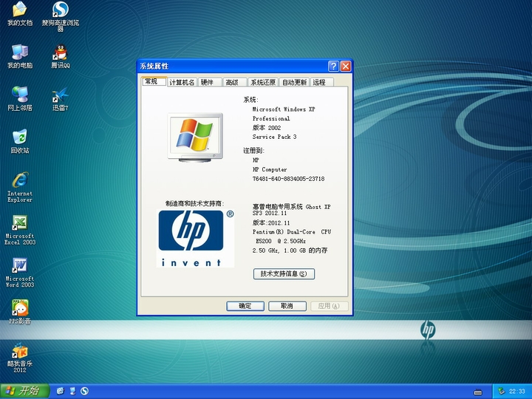Select the 自动更新 automatic updates tab
This screenshot has width=532, height=399.
(x=294, y=83)
